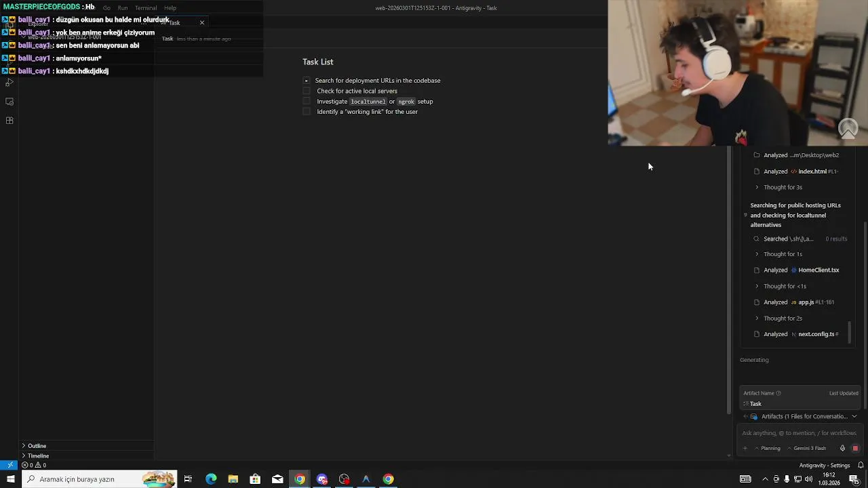The height and width of the screenshot is (488, 868).
Task: Open the Extensions sidebar icon
Action: [x=9, y=121]
